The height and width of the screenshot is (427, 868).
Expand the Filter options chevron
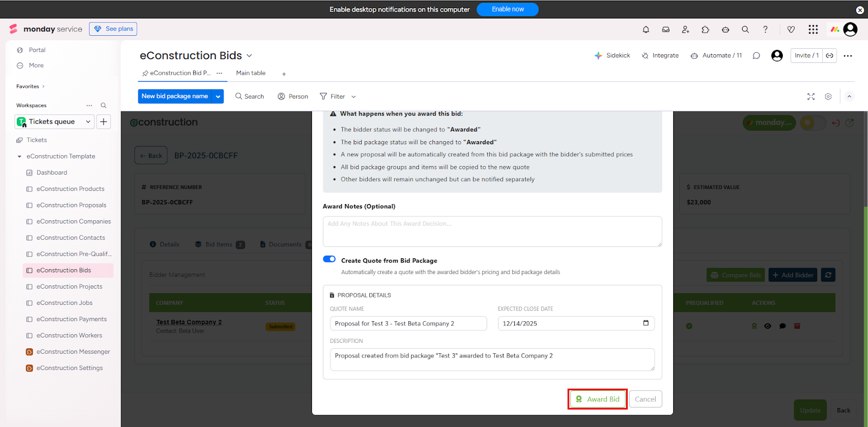(354, 97)
